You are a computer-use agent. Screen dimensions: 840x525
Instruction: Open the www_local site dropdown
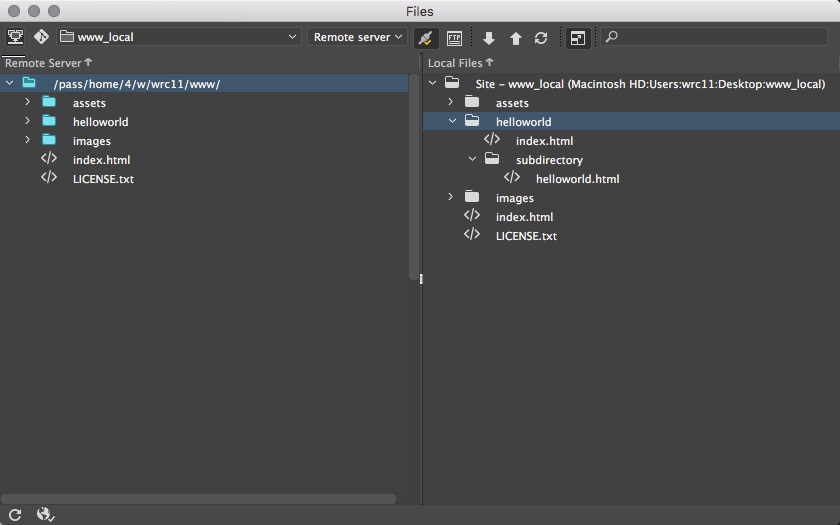[178, 37]
